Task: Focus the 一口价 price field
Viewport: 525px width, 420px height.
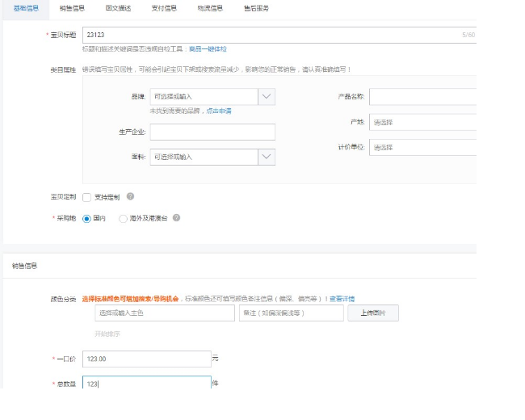Action: coord(147,359)
